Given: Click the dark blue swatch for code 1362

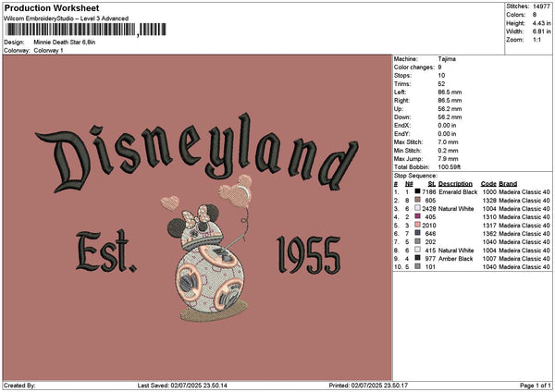Looking at the screenshot, I should [x=418, y=233].
